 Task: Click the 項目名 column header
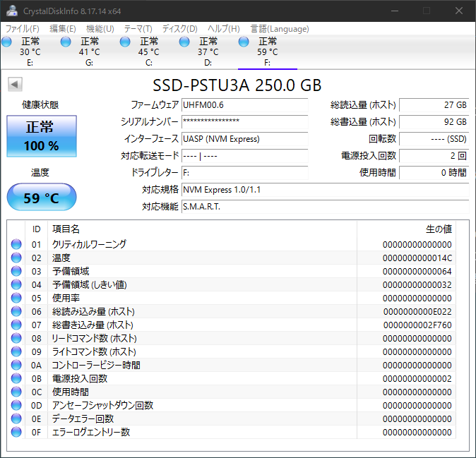pyautogui.click(x=202, y=229)
